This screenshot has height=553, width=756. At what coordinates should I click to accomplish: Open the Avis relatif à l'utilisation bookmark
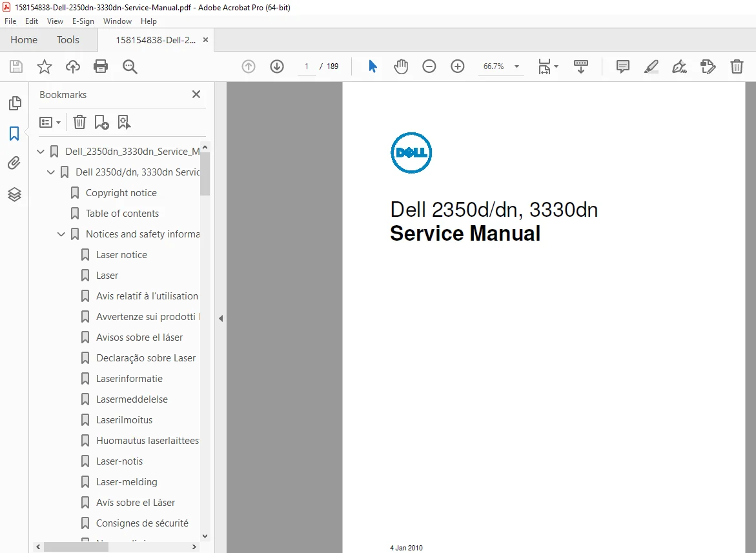tap(147, 296)
